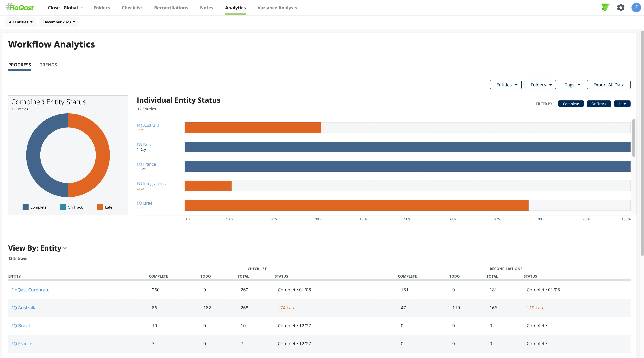Open FQ Australia link in chart
The height and width of the screenshot is (358, 644).
click(x=148, y=125)
